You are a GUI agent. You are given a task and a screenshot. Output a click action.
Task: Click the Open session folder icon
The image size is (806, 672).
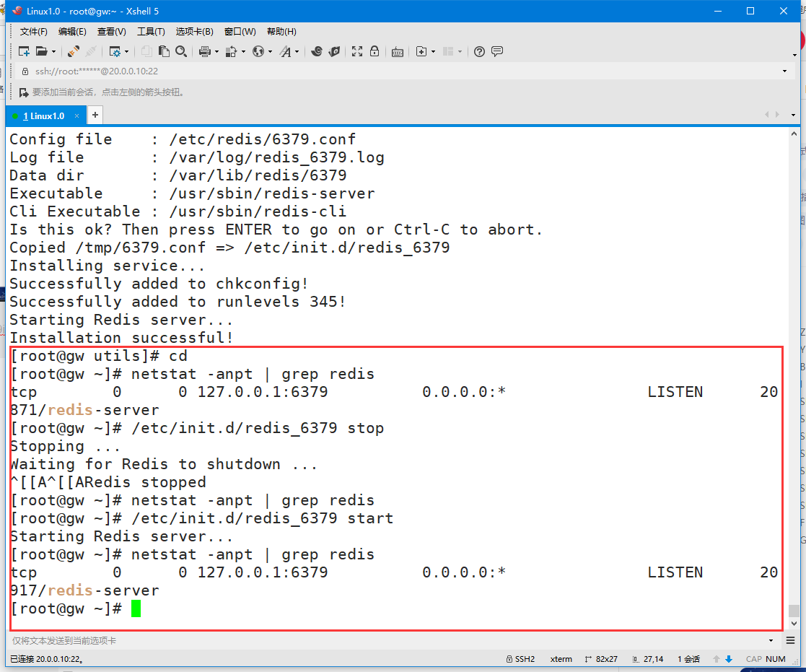point(42,51)
